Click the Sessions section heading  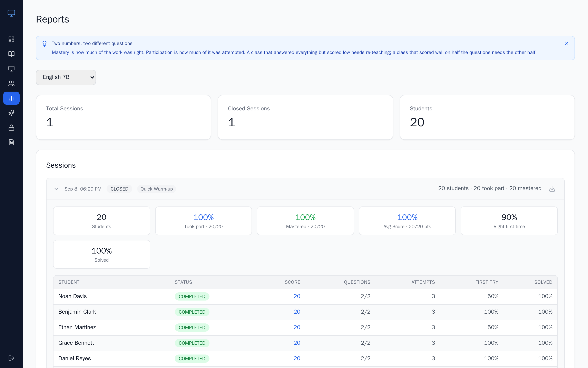tap(61, 165)
